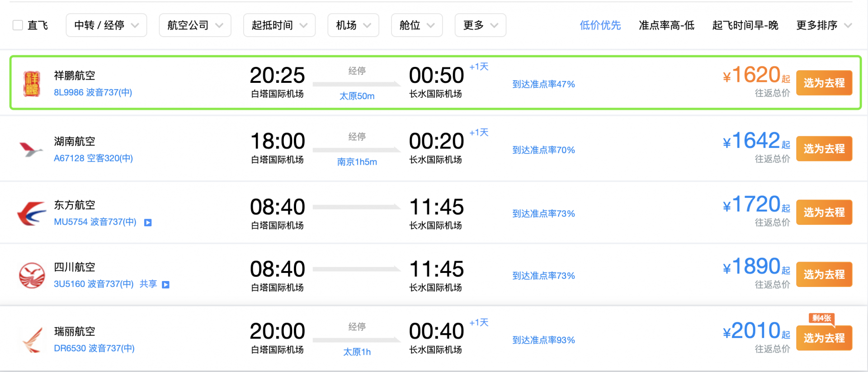Select 四川航空 ¥1890 flight as outbound
The image size is (868, 372).
[824, 274]
